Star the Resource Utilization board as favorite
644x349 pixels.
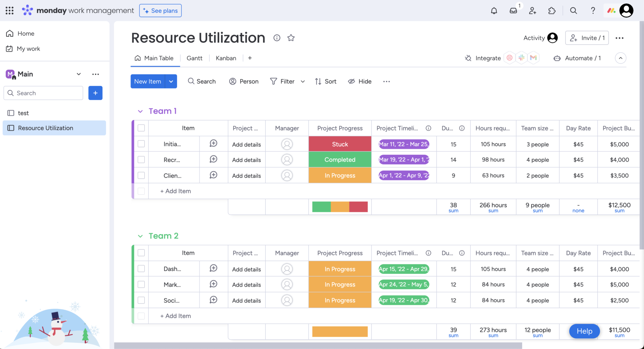tap(291, 38)
